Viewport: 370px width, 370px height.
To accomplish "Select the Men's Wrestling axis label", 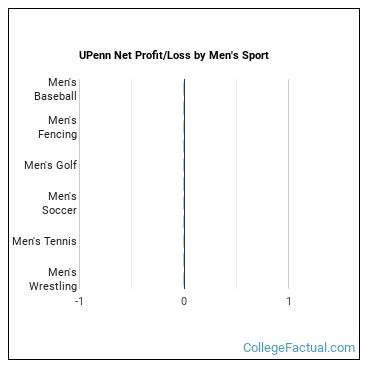I will (53, 279).
